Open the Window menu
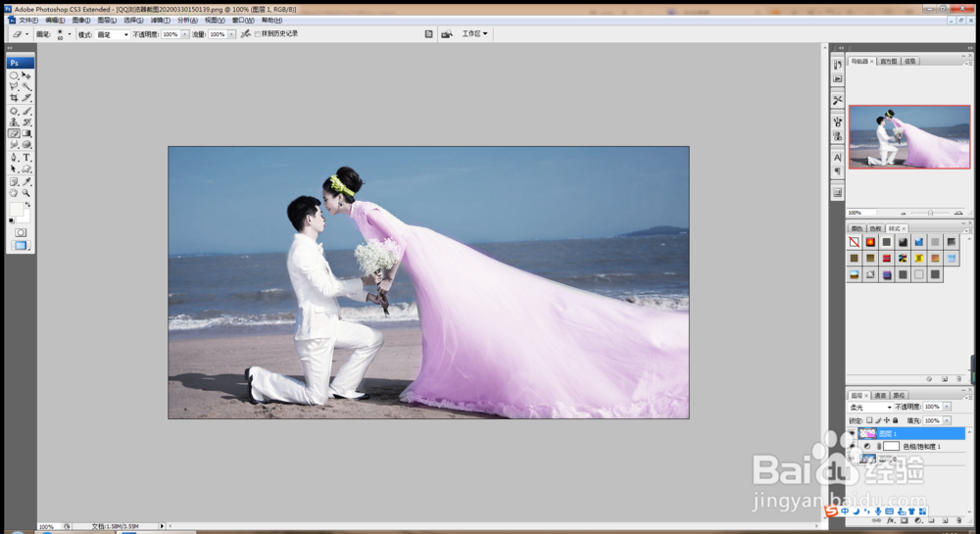The image size is (980, 534). [x=243, y=20]
